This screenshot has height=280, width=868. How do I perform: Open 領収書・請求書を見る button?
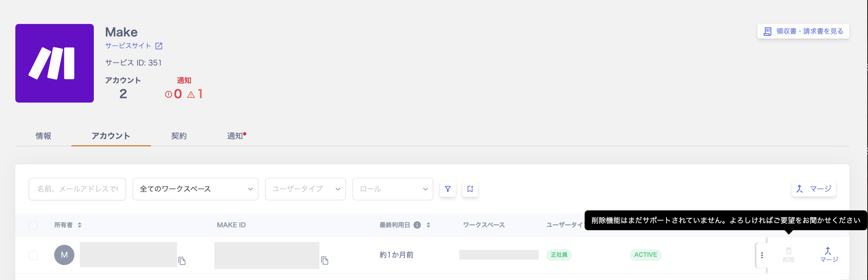click(x=803, y=31)
